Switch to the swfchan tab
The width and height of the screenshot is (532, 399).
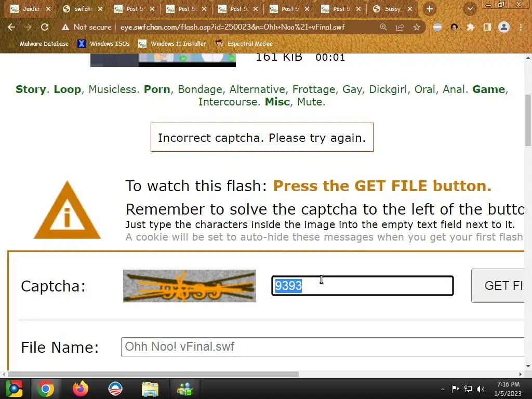pyautogui.click(x=83, y=9)
